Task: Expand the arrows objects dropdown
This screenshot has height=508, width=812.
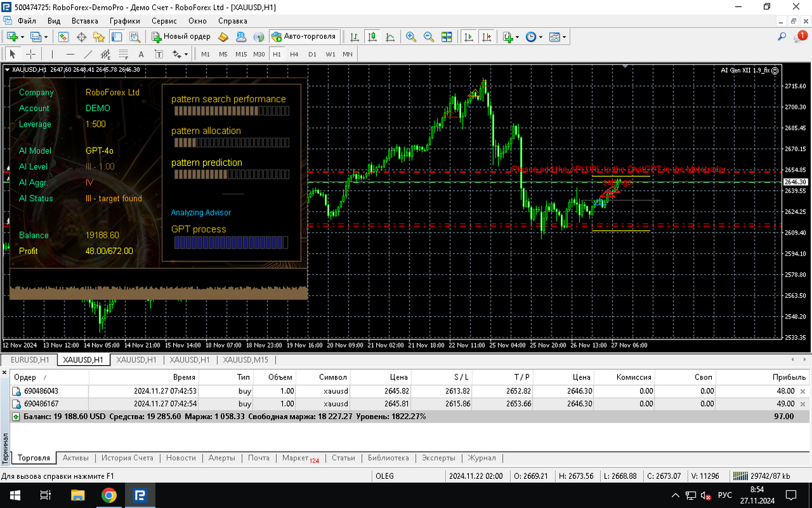Action: 186,54
